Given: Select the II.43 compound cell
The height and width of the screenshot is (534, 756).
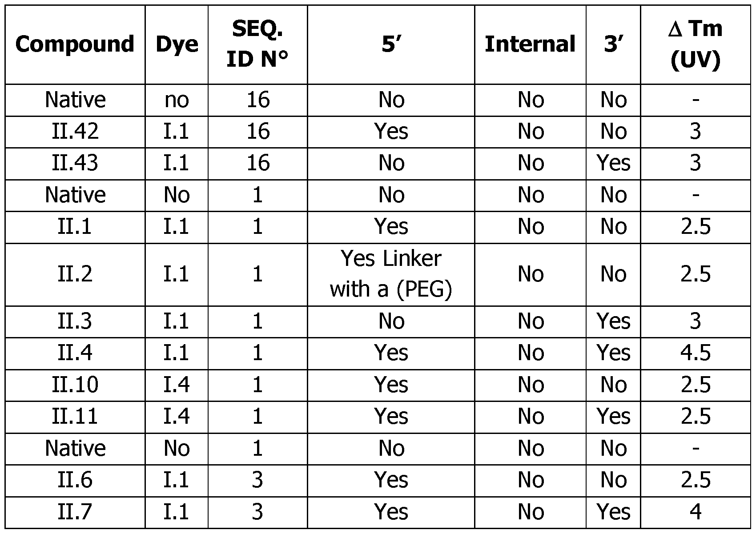Looking at the screenshot, I should pos(75,163).
